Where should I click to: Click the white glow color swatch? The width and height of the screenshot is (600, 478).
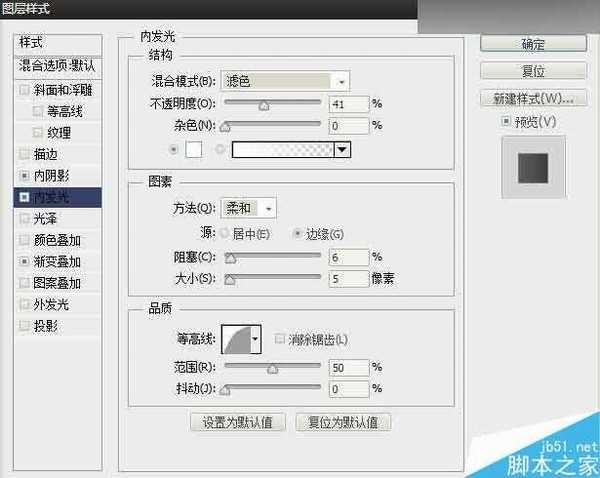194,149
